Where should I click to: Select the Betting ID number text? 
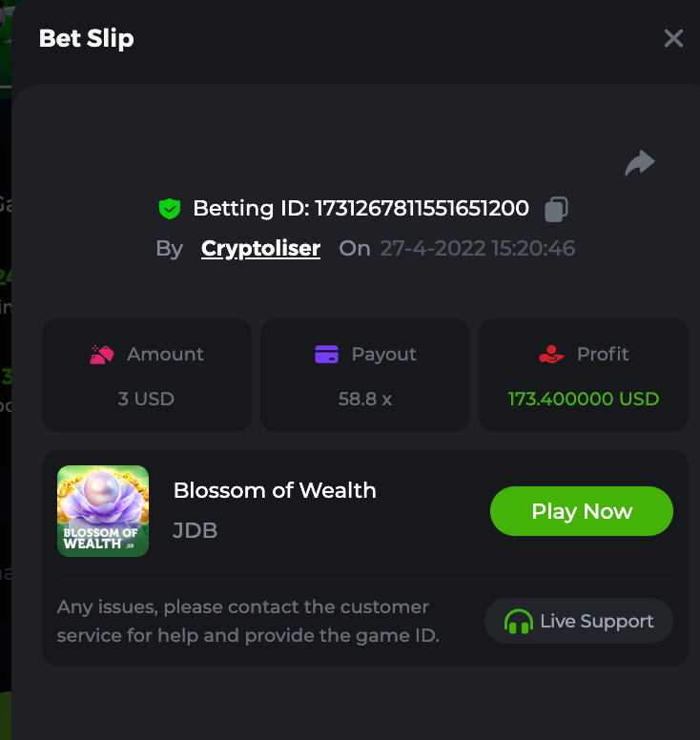click(422, 208)
